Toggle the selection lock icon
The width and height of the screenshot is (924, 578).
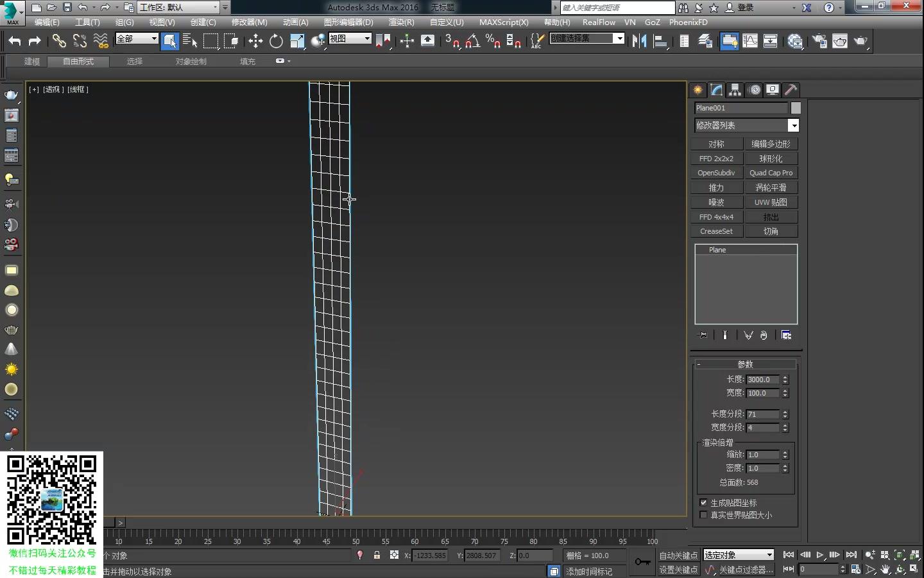click(377, 555)
